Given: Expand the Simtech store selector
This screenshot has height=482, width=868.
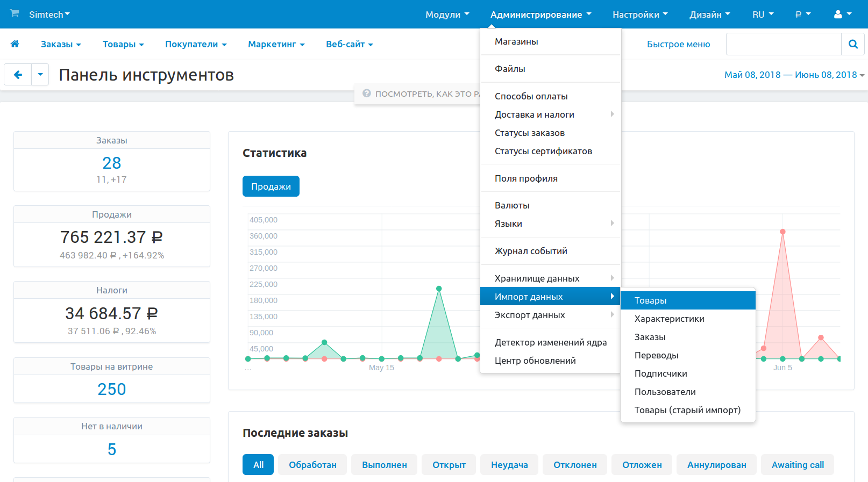Looking at the screenshot, I should click(x=49, y=15).
